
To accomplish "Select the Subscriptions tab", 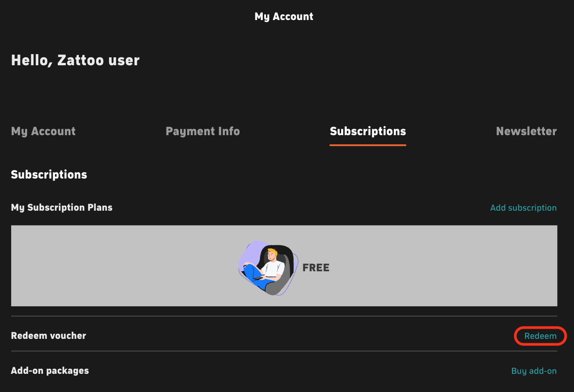I will point(368,131).
